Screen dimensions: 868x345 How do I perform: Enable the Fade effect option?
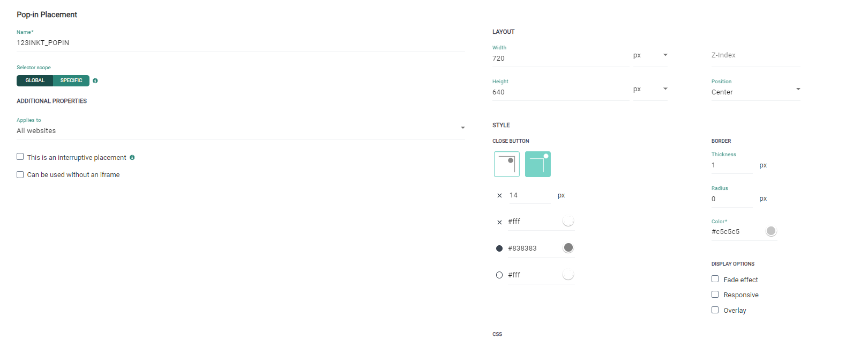[715, 279]
